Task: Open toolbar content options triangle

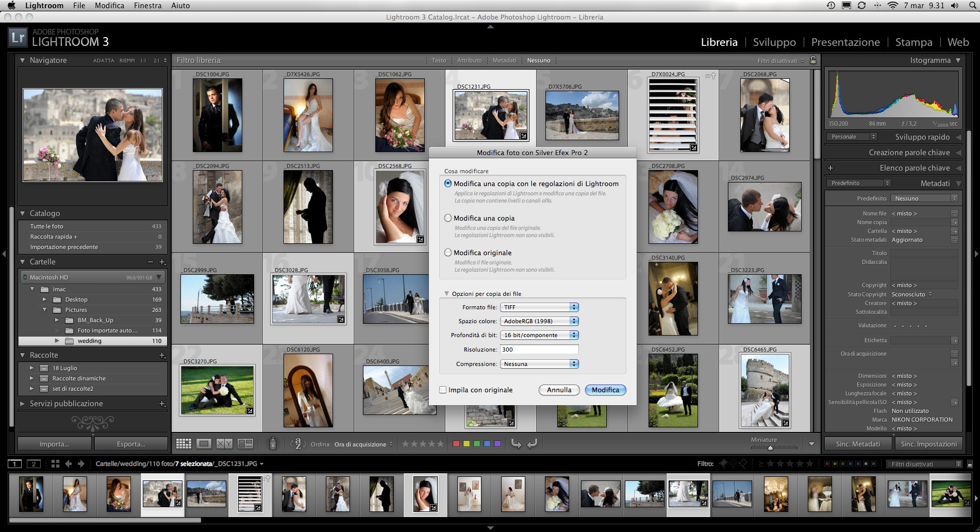Action: click(x=811, y=443)
